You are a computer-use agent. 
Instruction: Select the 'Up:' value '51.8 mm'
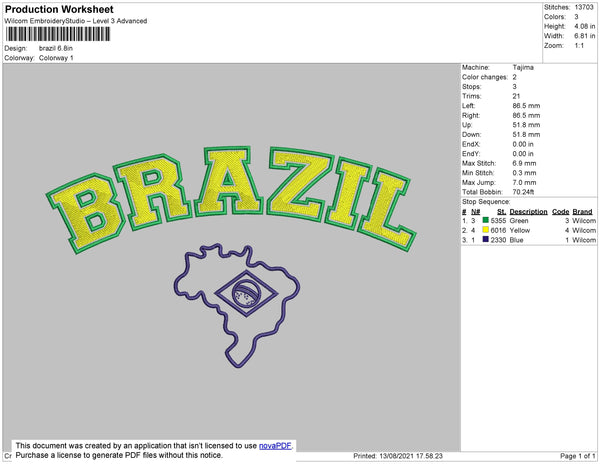(526, 125)
